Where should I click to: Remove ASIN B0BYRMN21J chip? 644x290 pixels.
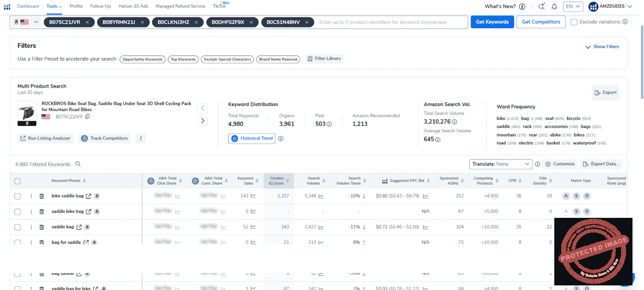[142, 22]
